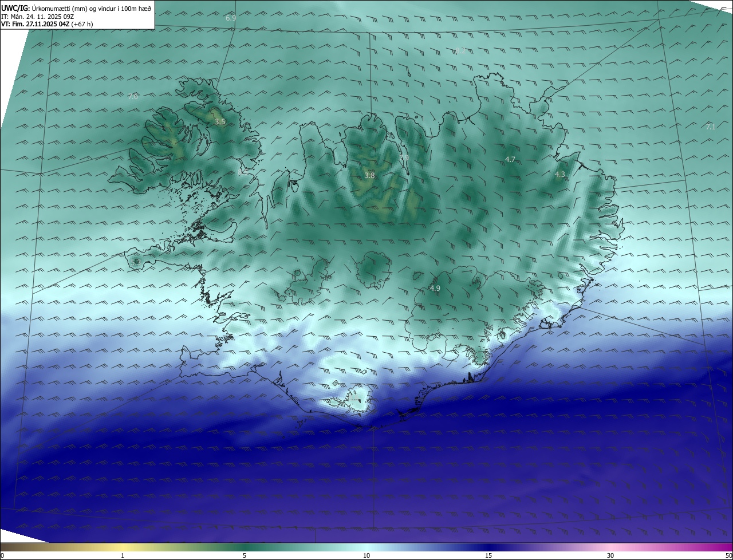Click the legend scale label 30
This screenshot has height=560, width=733.
tap(610, 555)
